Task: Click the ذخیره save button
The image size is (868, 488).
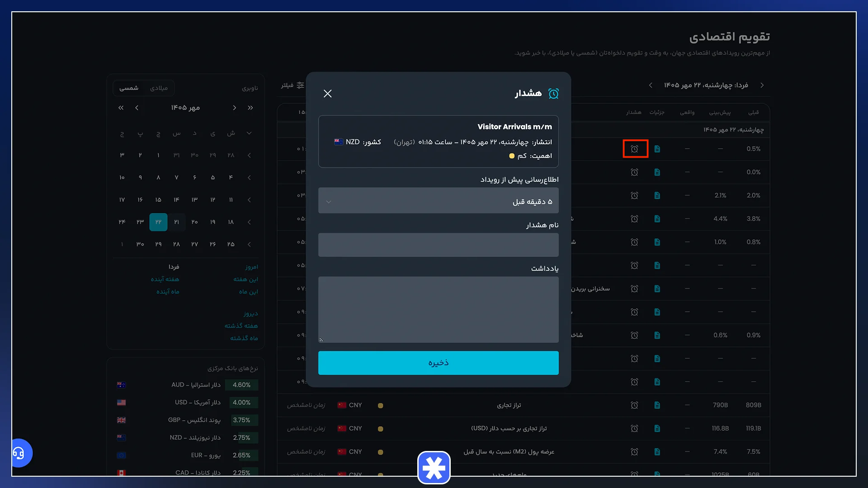Action: click(439, 363)
